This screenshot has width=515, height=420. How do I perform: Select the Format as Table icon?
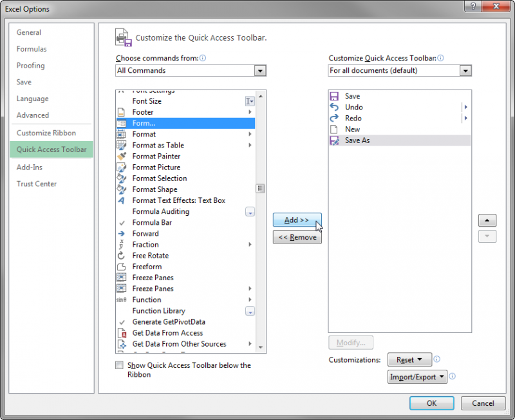click(121, 145)
